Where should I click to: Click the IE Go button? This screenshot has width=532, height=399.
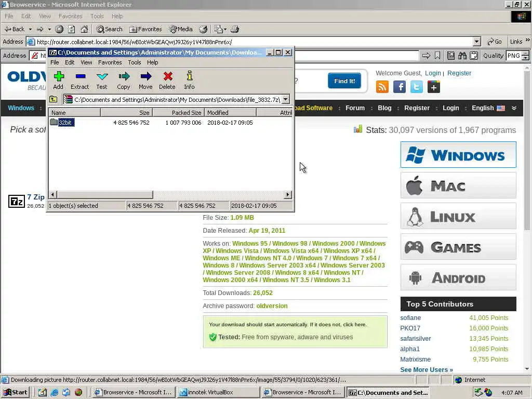[x=494, y=42]
